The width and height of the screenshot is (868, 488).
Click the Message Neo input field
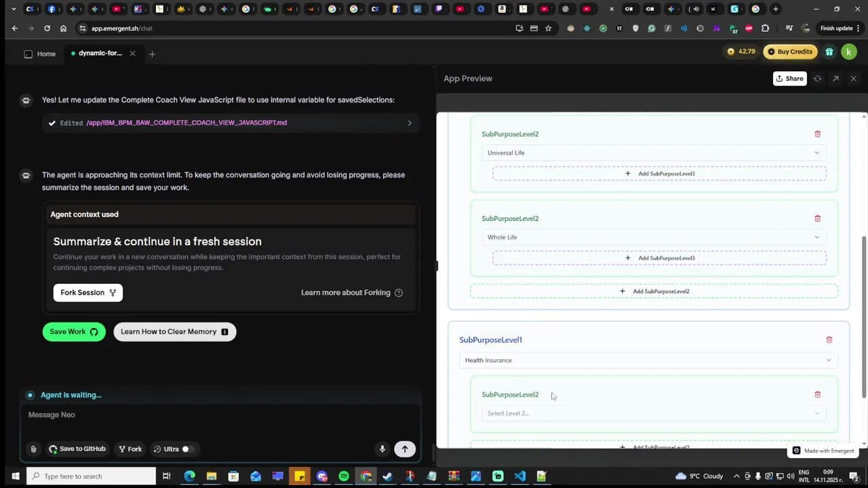click(x=220, y=415)
